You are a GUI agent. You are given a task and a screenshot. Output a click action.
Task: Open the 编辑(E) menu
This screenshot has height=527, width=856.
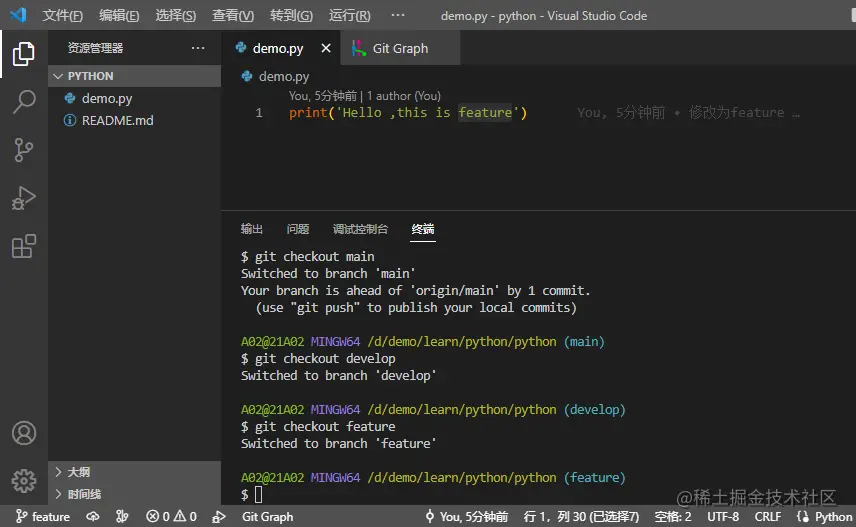click(118, 15)
